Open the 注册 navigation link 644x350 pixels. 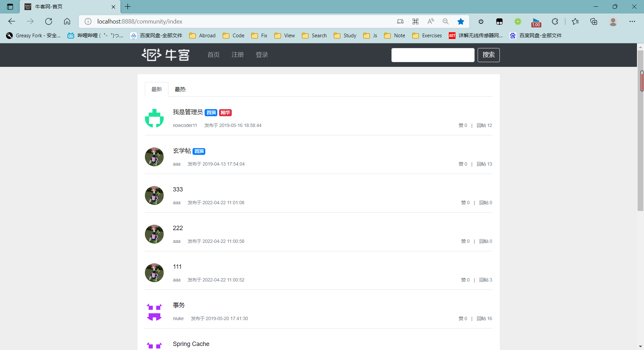pyautogui.click(x=237, y=55)
